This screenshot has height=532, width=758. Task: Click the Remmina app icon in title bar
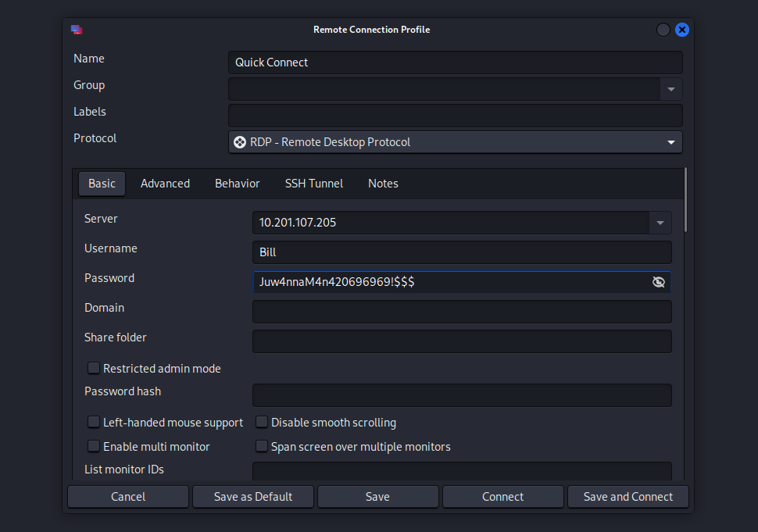pos(77,30)
